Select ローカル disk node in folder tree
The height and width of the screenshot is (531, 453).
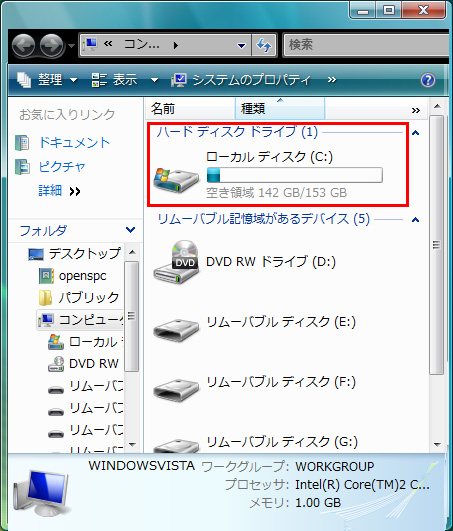pos(96,342)
